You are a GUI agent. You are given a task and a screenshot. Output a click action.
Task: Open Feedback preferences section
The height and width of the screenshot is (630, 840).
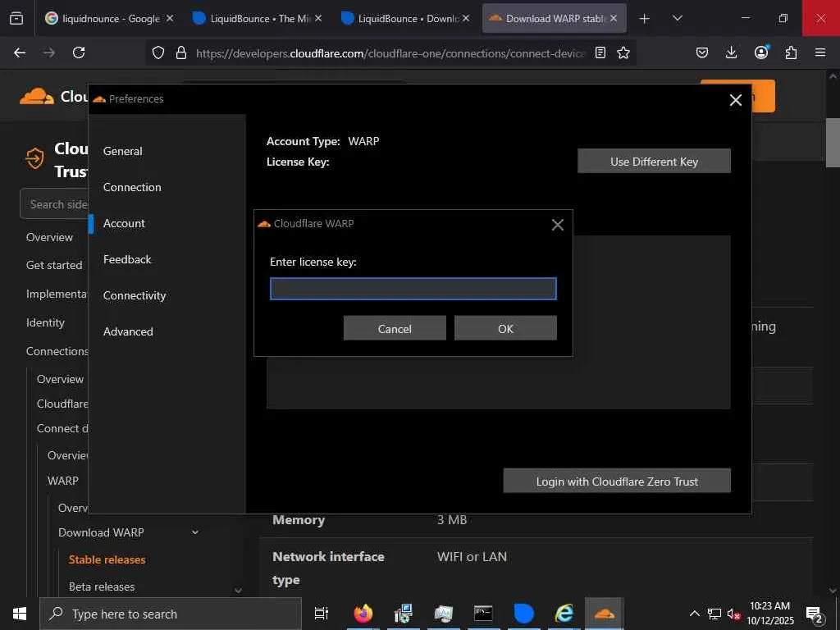(x=127, y=259)
